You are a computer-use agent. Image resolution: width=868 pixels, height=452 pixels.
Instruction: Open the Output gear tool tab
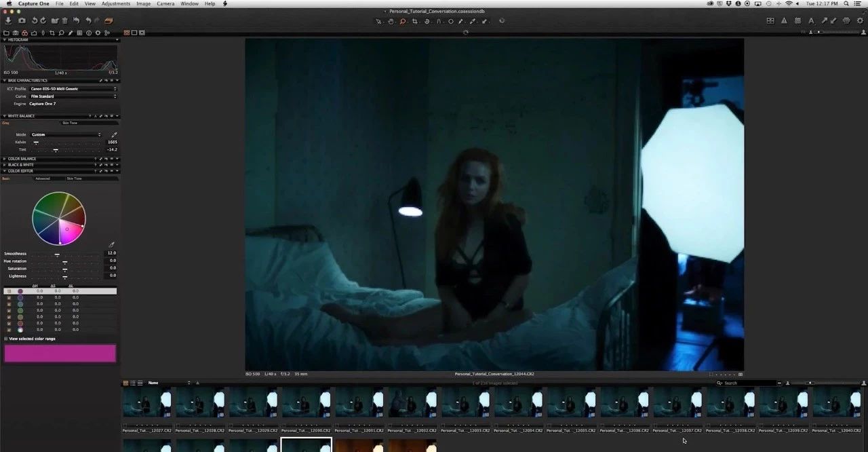pos(98,33)
